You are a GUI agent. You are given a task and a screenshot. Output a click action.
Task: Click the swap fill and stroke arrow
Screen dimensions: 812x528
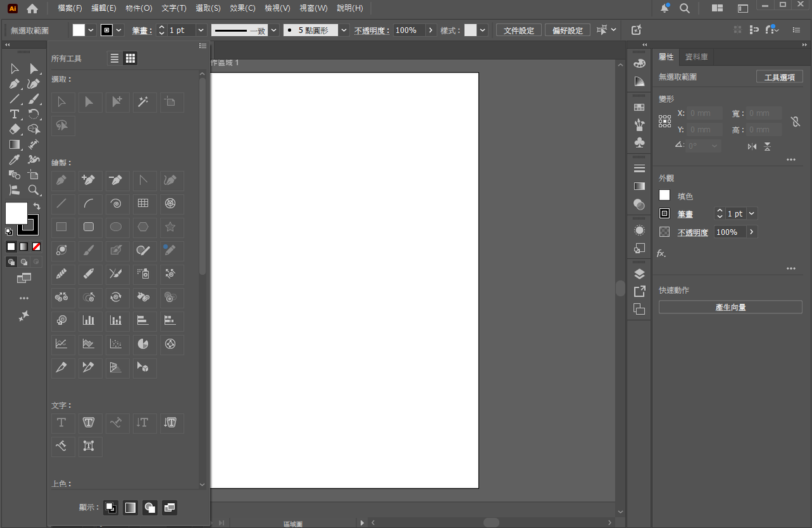37,206
